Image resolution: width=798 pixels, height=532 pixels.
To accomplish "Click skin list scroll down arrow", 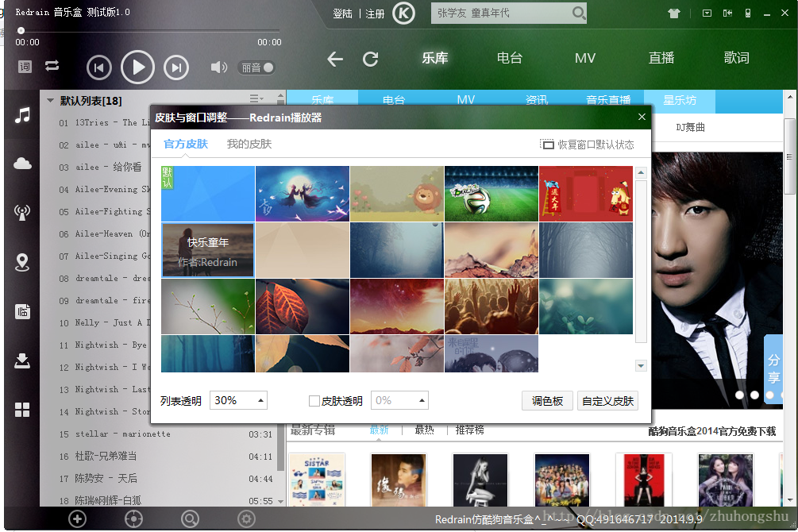I will [x=641, y=365].
